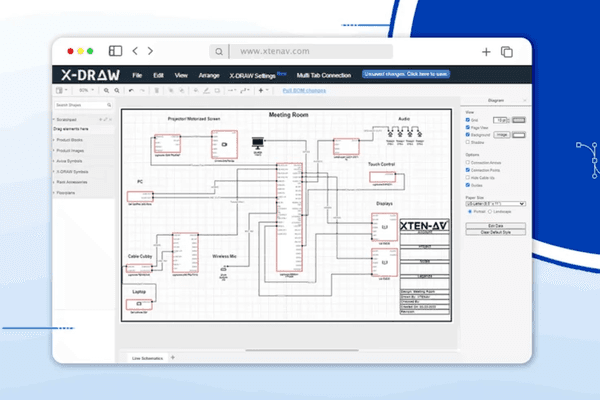
Task: Click the line color pencil icon
Action: [x=206, y=91]
